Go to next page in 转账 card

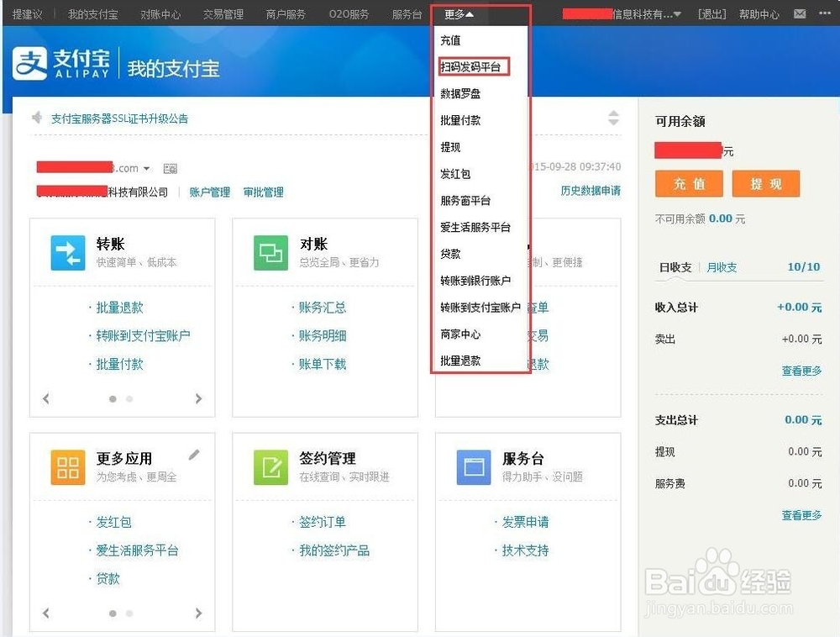tap(199, 398)
